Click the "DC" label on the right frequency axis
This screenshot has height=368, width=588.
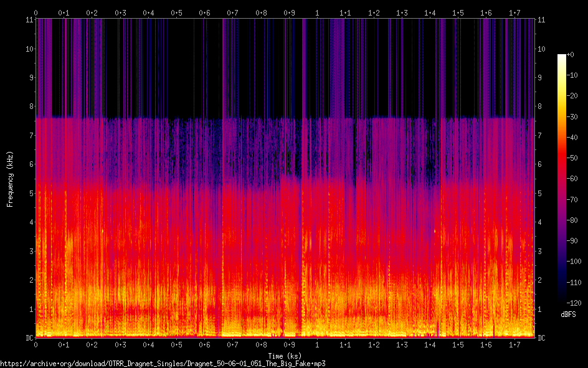coord(542,337)
